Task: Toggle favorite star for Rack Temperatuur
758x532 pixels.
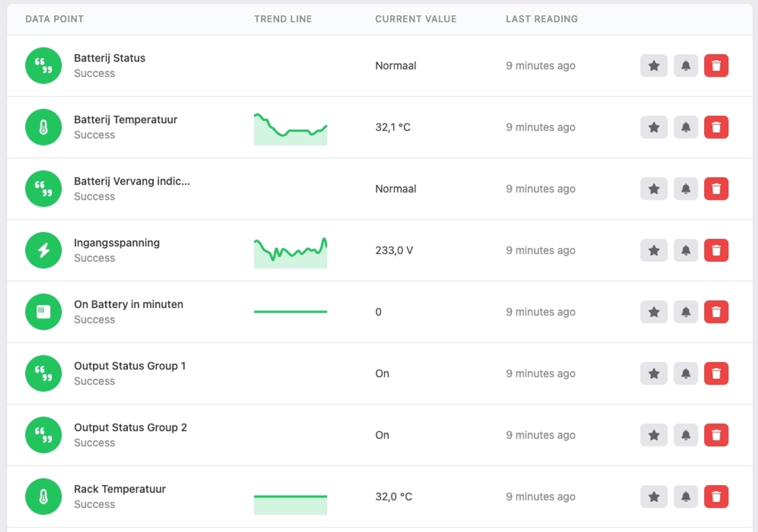Action: (x=654, y=496)
